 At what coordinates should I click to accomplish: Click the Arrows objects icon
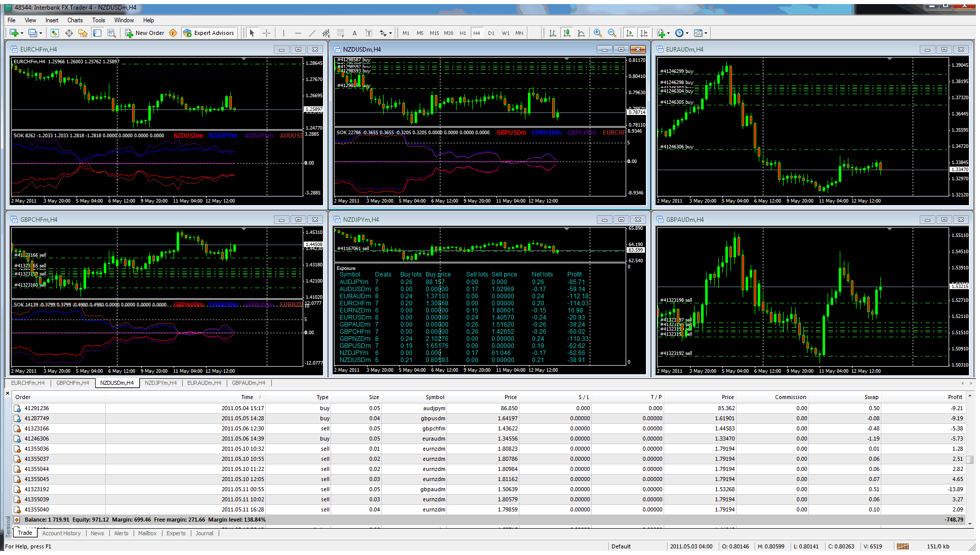click(383, 33)
